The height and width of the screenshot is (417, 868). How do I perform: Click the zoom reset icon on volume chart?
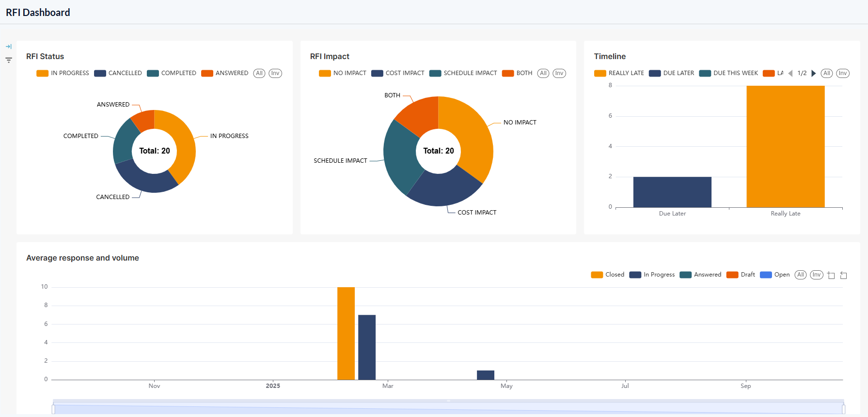click(x=843, y=275)
